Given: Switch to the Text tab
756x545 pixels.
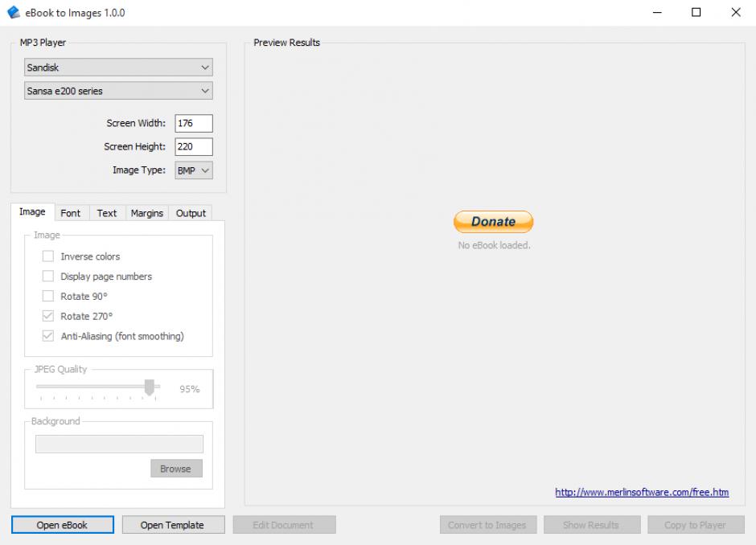Looking at the screenshot, I should tap(107, 213).
